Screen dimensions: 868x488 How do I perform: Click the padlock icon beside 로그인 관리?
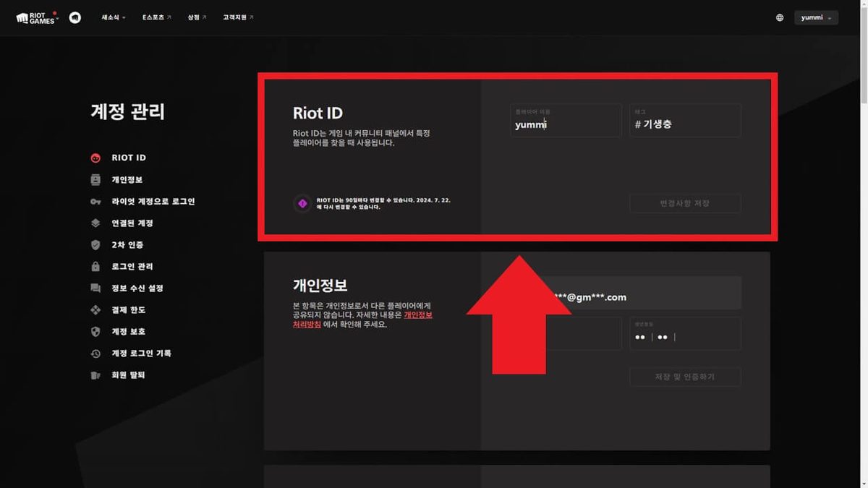pos(95,266)
